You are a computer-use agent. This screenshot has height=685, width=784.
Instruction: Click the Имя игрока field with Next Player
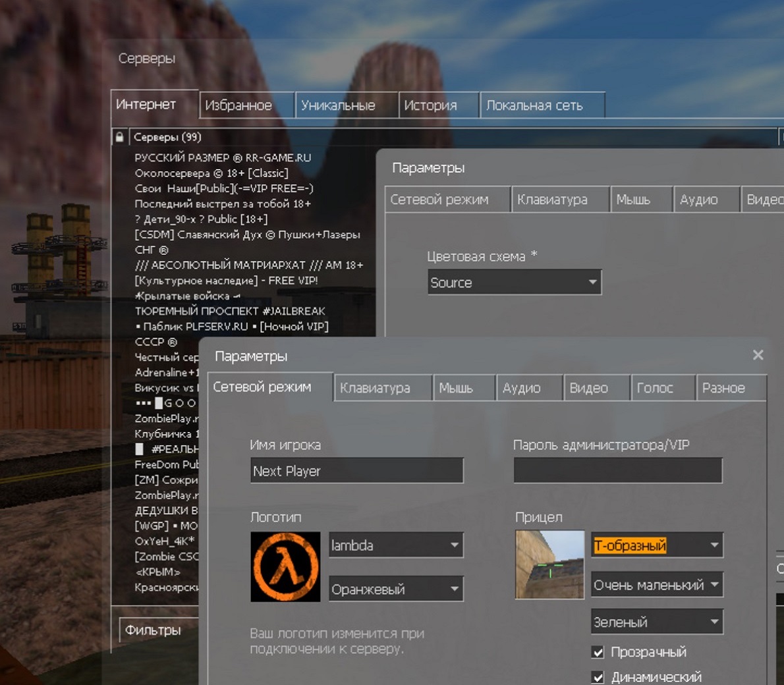tap(356, 471)
